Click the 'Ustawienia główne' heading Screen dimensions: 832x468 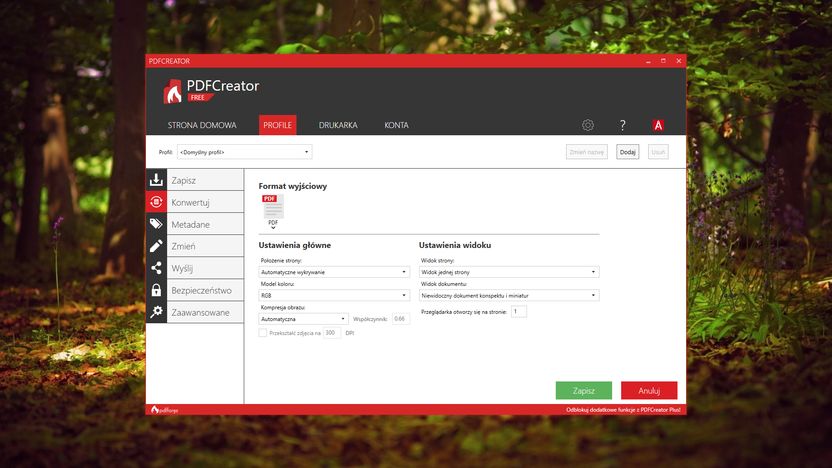(x=294, y=245)
